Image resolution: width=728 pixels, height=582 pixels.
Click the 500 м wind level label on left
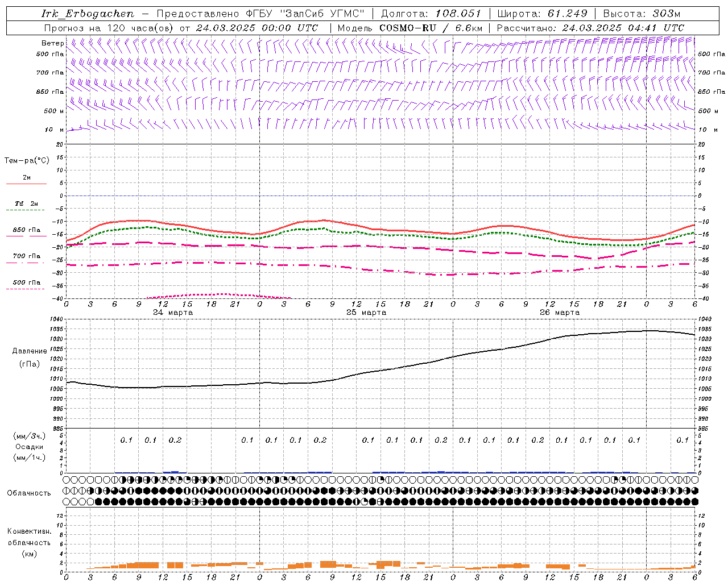[x=54, y=111]
